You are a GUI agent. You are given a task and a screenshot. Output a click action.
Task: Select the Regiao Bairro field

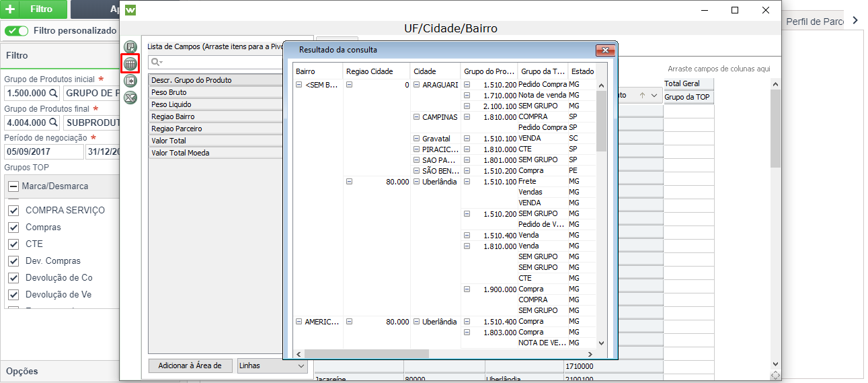[215, 116]
